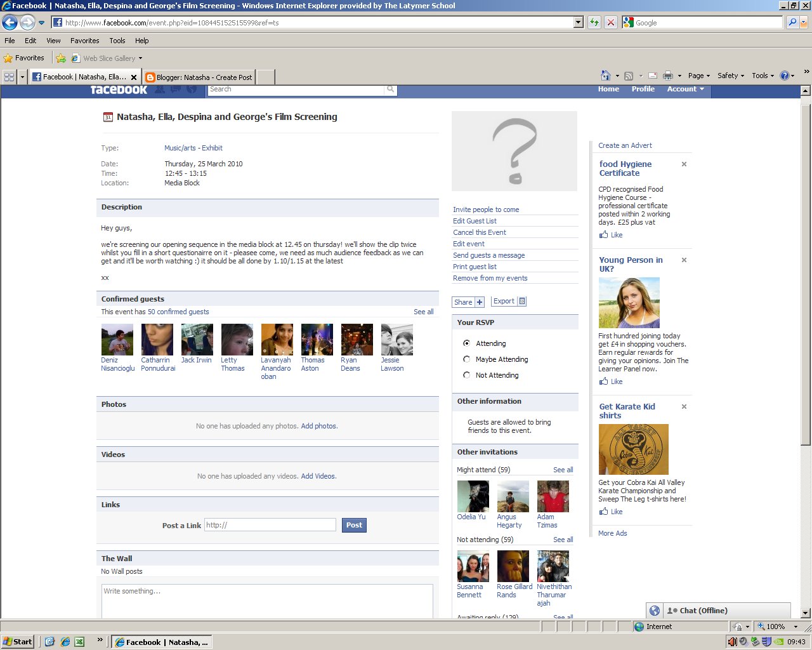Click Add photos link

coord(319,426)
